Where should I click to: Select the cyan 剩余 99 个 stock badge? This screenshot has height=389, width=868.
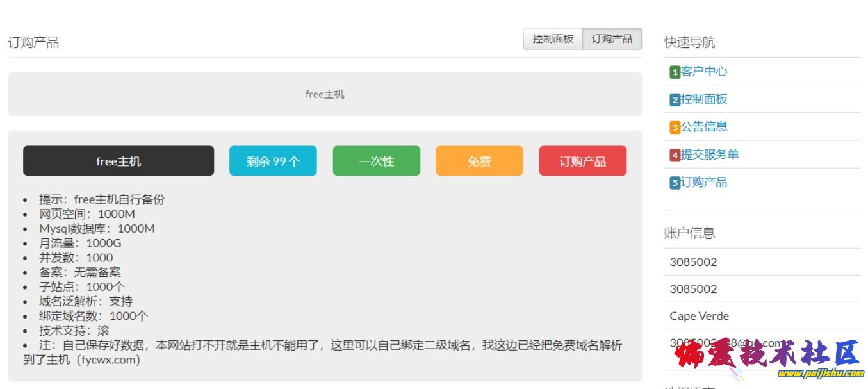[273, 161]
